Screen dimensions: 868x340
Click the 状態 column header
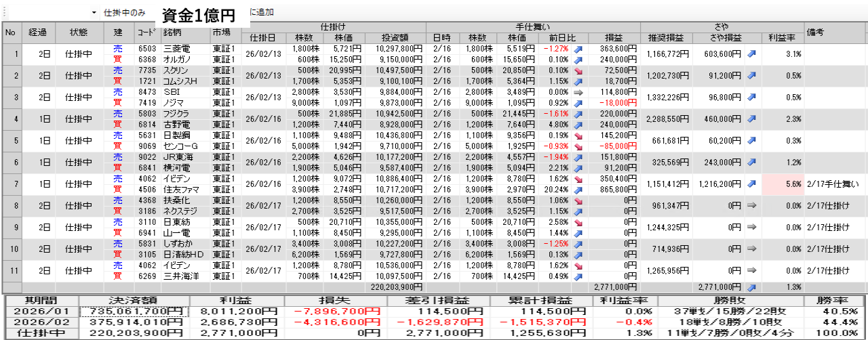(78, 33)
